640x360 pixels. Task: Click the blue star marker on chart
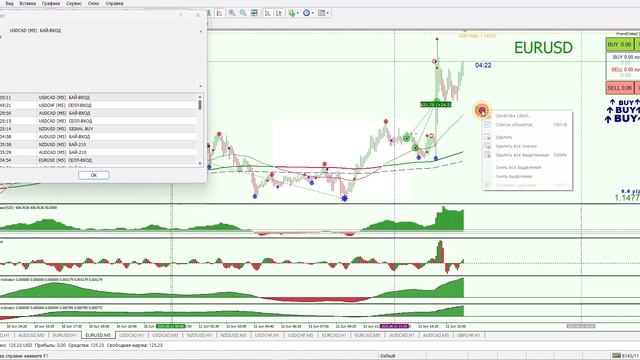click(344, 198)
